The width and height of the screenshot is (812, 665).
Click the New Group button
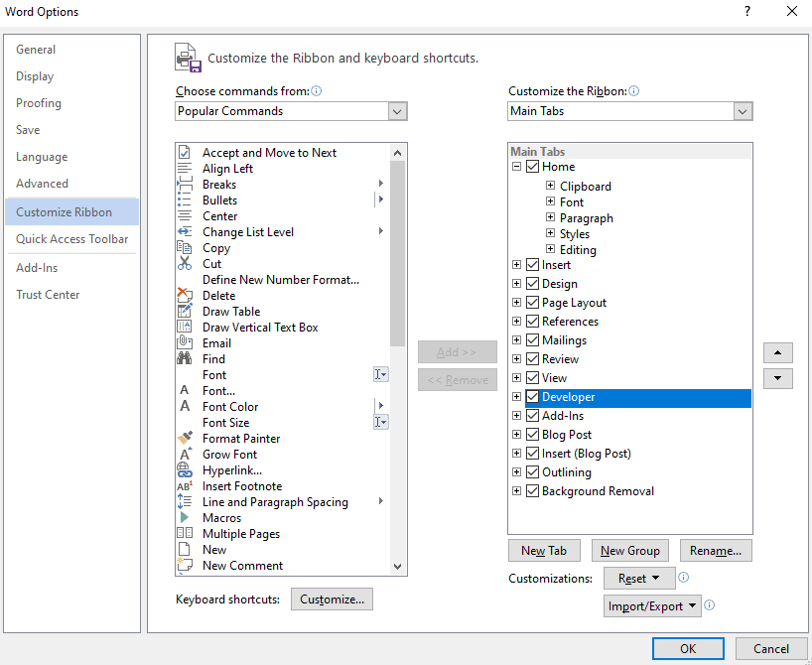[x=629, y=551]
